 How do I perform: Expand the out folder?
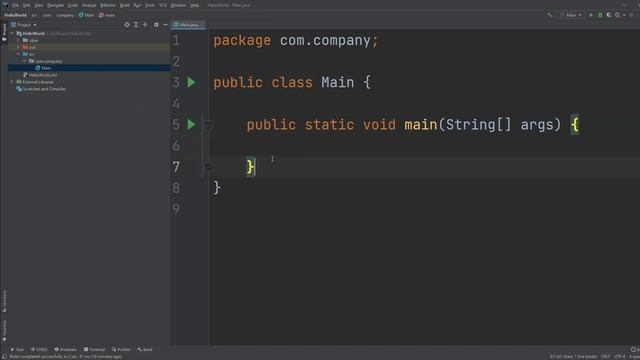[x=18, y=47]
